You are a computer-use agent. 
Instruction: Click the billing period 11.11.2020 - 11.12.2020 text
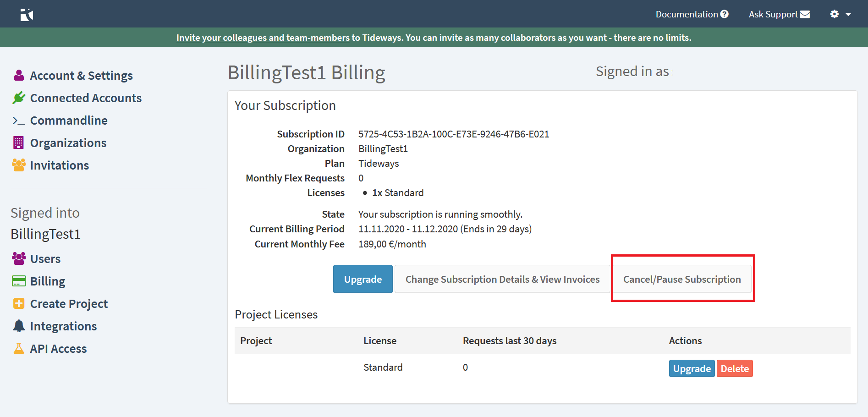pos(408,229)
